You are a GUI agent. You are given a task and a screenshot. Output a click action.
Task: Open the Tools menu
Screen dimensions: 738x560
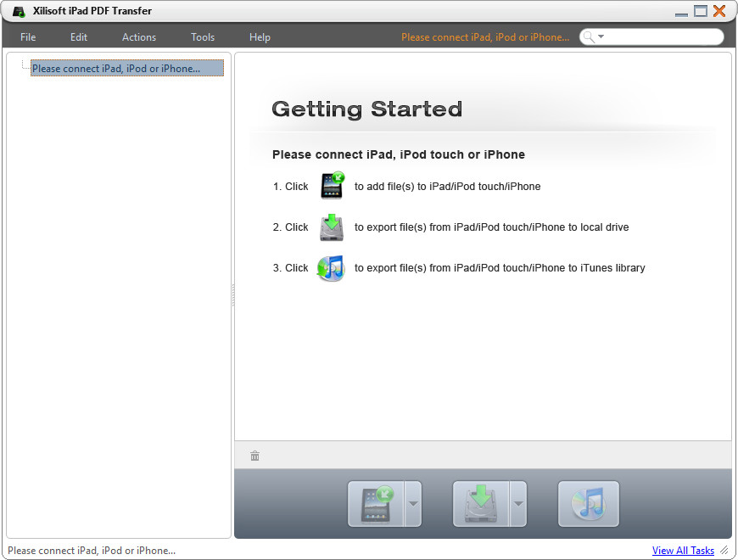point(203,37)
